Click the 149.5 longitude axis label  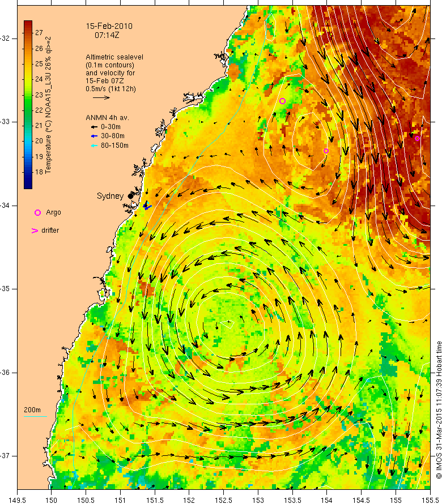[17, 500]
